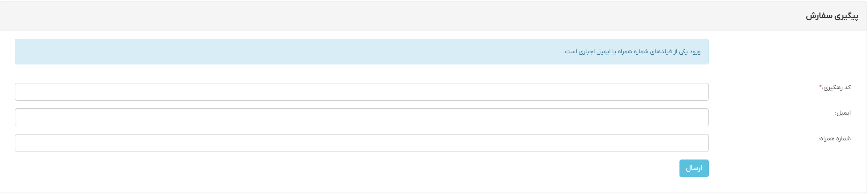This screenshot has height=194, width=868.
Task: Click the پیگیری سفارش panel heading
Action: (x=832, y=16)
